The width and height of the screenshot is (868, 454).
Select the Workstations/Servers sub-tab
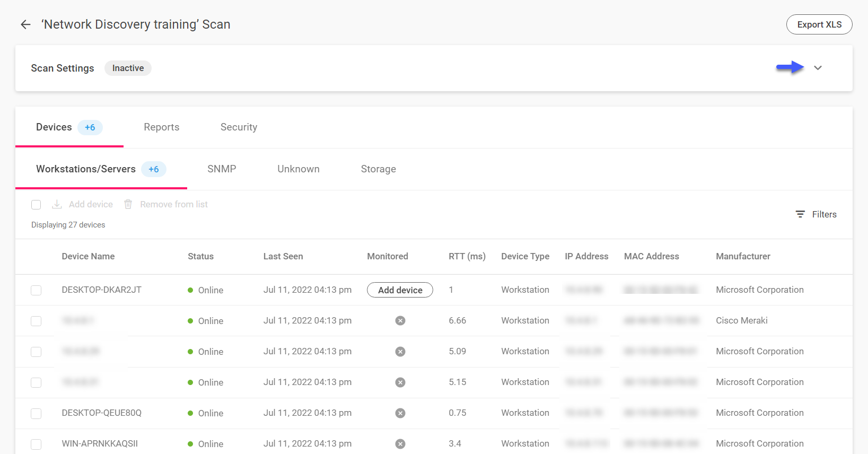[x=101, y=169]
